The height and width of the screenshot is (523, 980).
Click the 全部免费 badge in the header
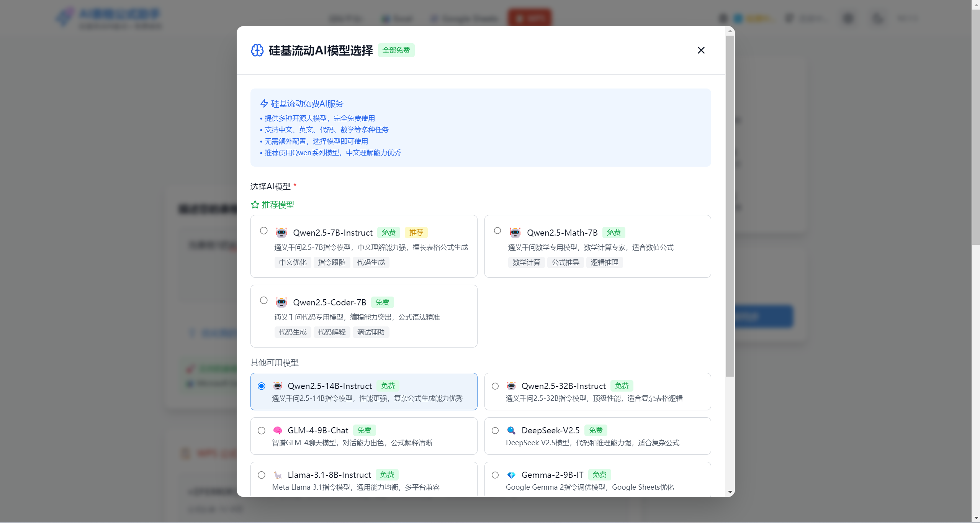396,50
